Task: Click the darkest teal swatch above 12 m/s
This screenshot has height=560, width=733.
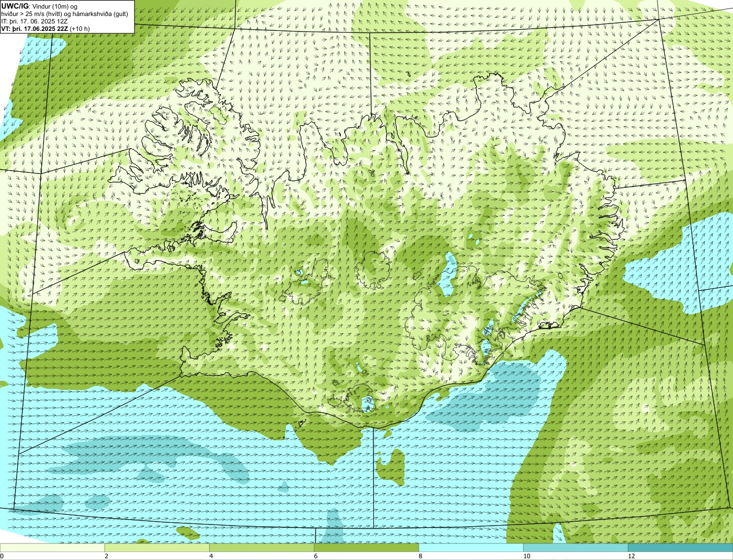Action: click(x=681, y=547)
